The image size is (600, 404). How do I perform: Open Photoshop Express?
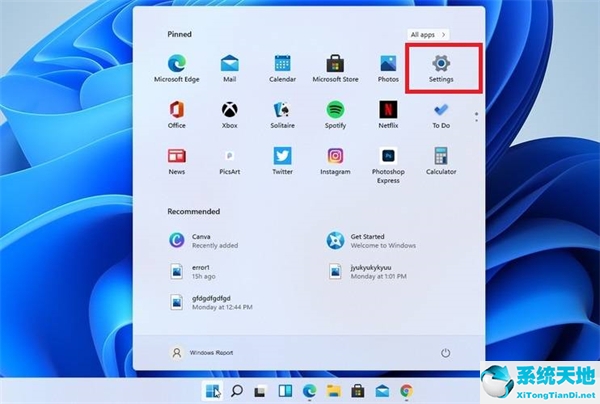(388, 165)
